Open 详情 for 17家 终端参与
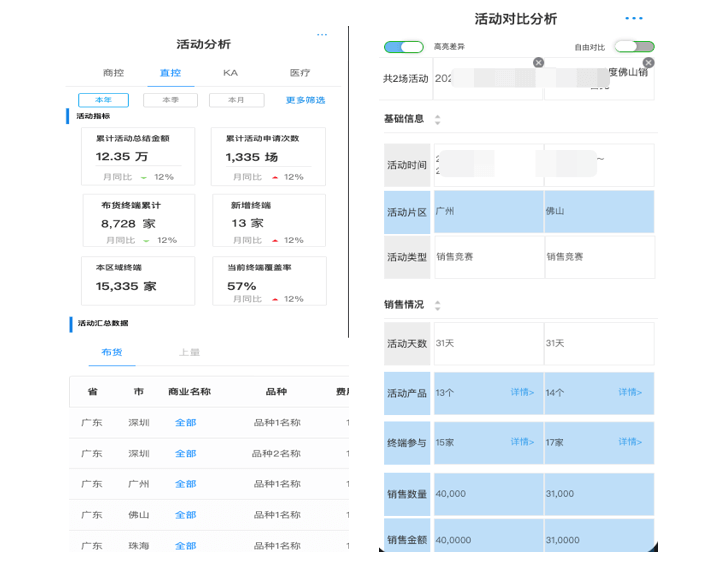The image size is (703, 576). click(x=630, y=442)
